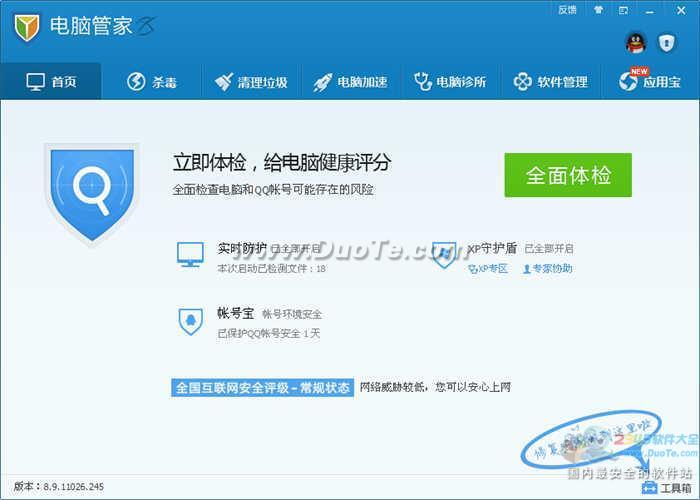Select the 软件管理 software management tab
This screenshot has width=700, height=500.
click(551, 82)
